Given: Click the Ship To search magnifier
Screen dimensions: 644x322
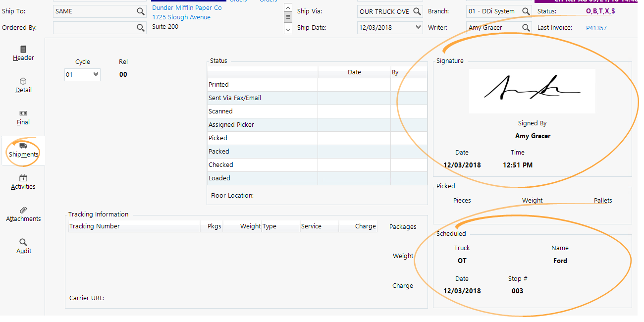Looking at the screenshot, I should pos(141,11).
